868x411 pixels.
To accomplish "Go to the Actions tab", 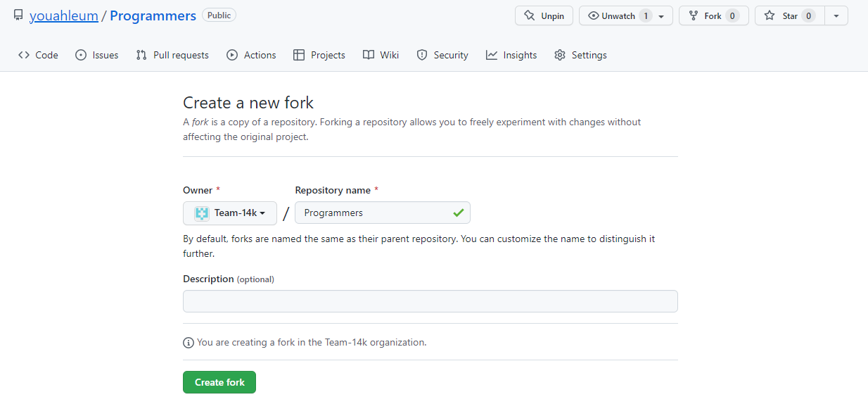I will click(251, 55).
